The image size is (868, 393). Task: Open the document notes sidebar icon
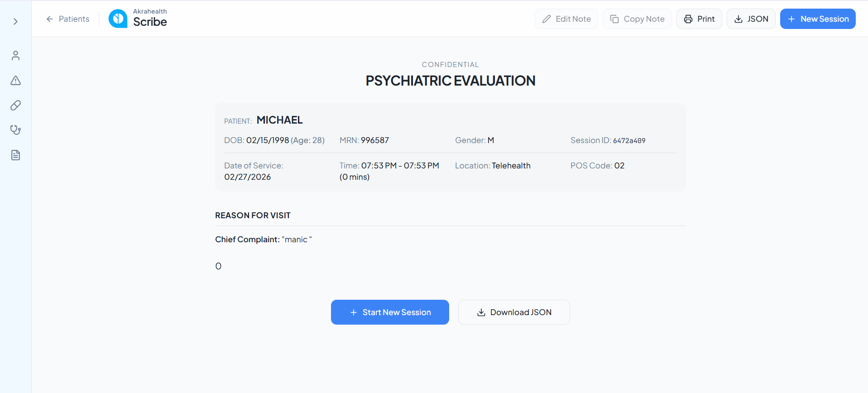pyautogui.click(x=16, y=155)
